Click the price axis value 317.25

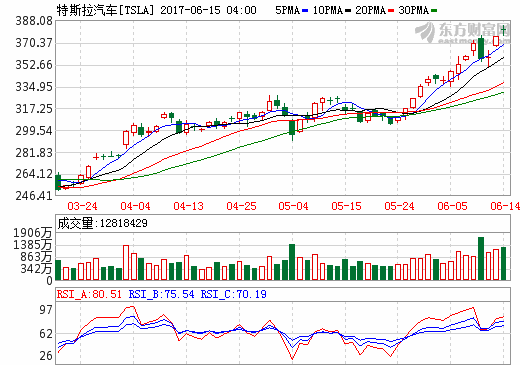[34, 109]
